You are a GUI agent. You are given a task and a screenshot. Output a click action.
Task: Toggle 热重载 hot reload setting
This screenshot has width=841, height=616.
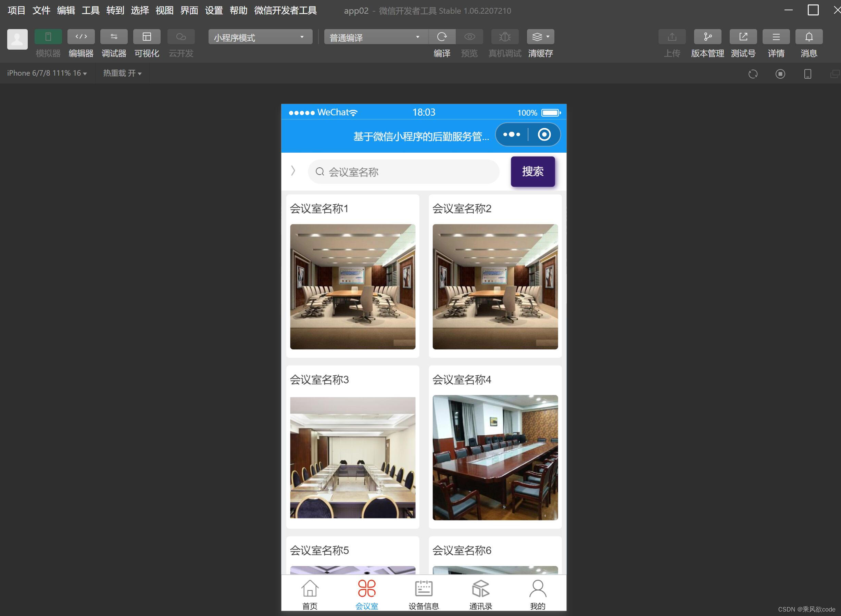point(122,73)
